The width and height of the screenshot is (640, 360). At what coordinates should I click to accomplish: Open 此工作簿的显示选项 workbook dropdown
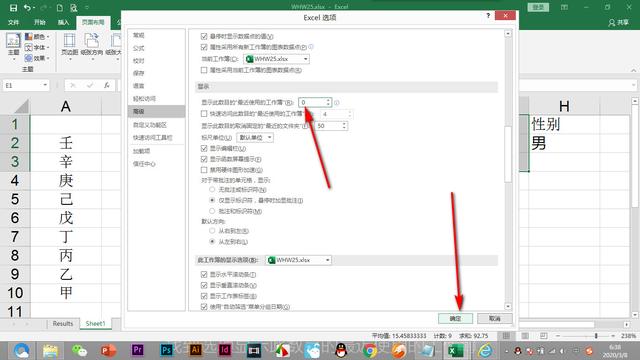pos(298,260)
